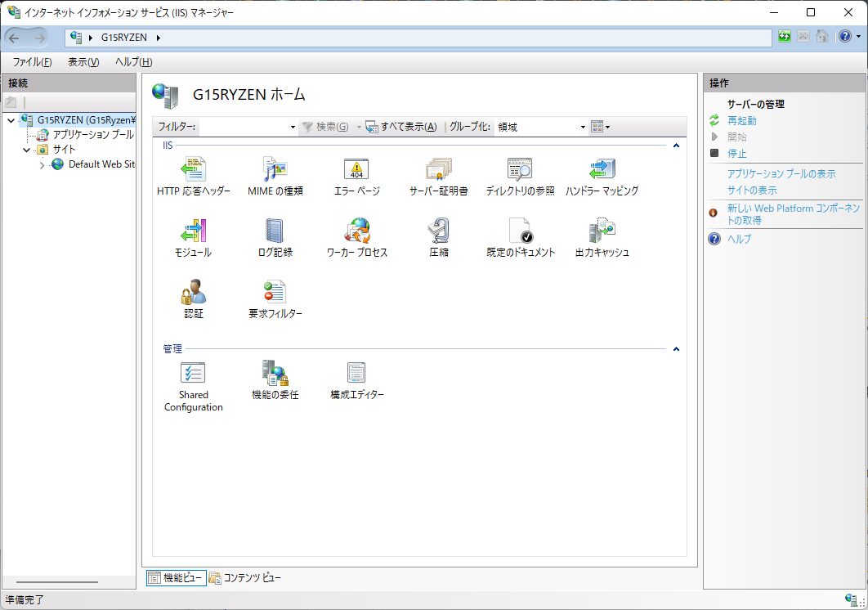Screen dimensions: 868x610
Task: Collapse the 管理 group section
Action: click(676, 349)
